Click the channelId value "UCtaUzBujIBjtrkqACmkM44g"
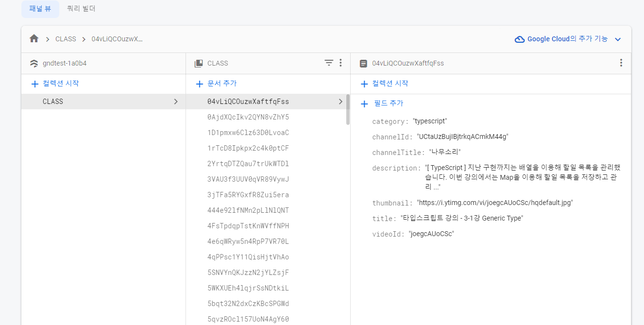The image size is (644, 325). pyautogui.click(x=462, y=137)
